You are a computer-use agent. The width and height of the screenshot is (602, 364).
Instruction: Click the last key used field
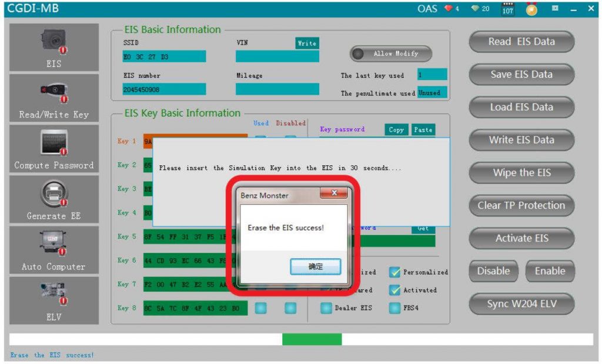pos(432,75)
